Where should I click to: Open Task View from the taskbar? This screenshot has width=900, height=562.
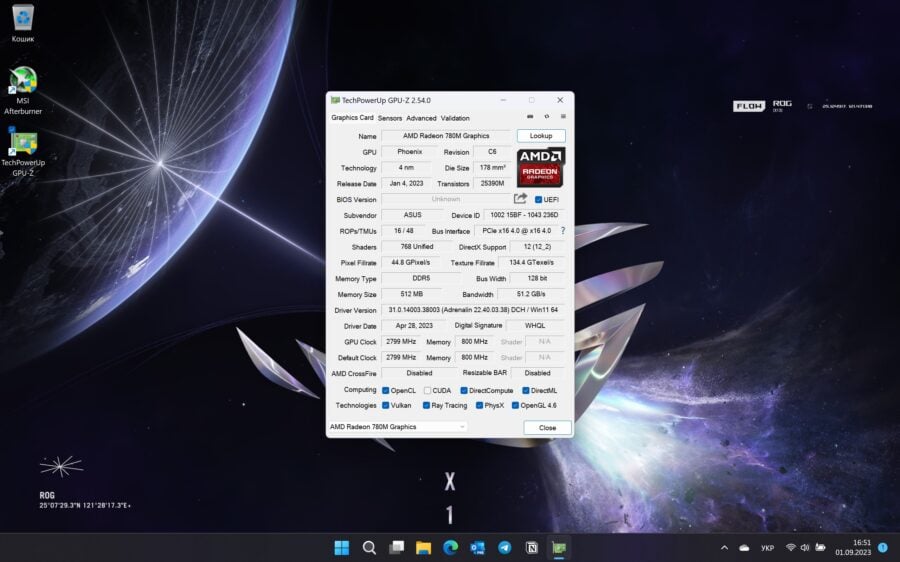(x=396, y=548)
